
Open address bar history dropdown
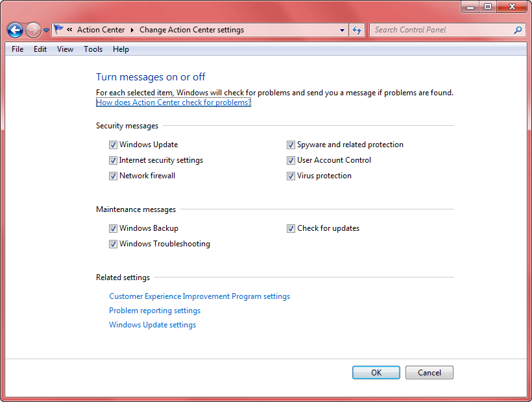click(342, 30)
